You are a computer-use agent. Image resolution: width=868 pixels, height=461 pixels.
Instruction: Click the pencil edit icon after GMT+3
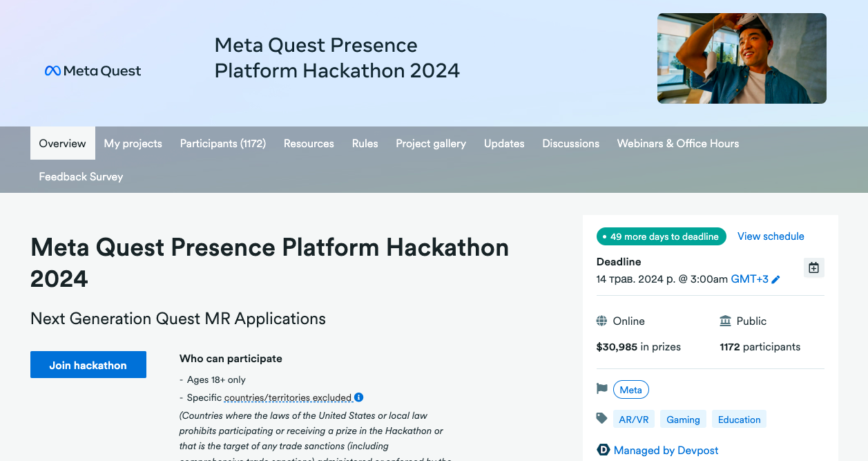[x=776, y=280]
